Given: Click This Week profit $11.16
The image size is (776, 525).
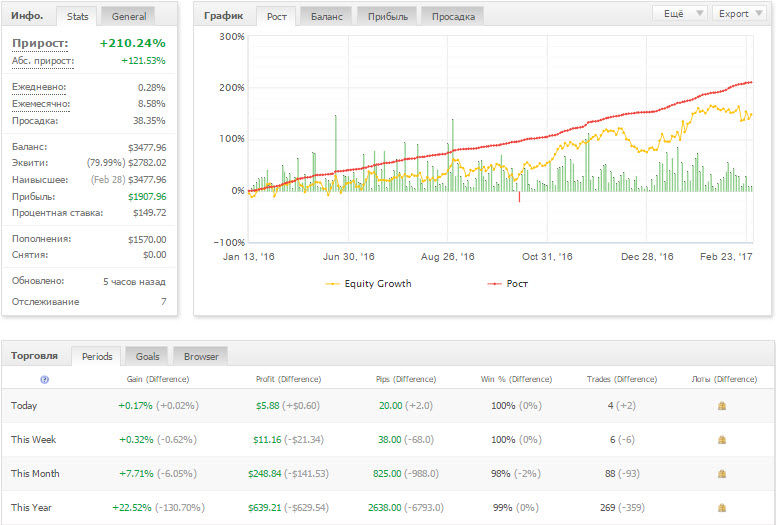Looking at the screenshot, I should [x=267, y=439].
